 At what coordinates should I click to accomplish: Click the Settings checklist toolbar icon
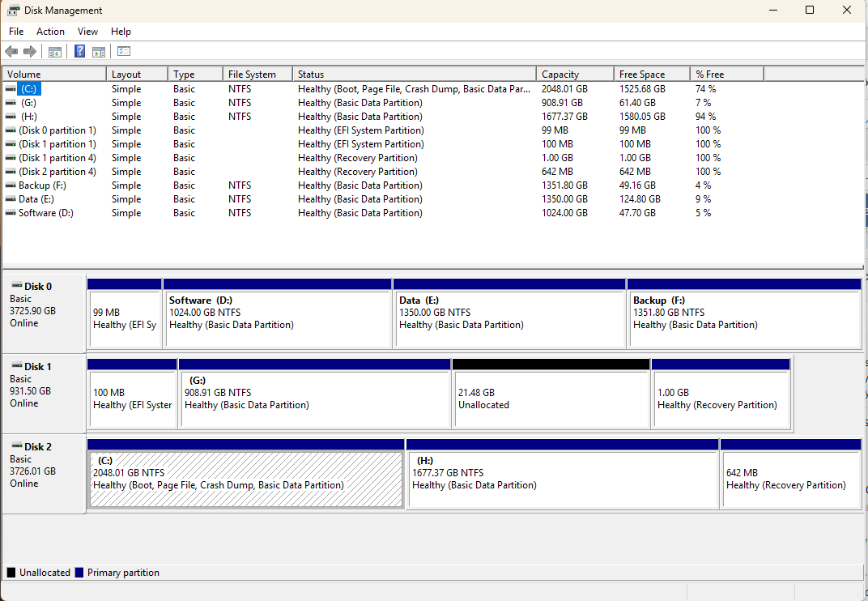124,52
